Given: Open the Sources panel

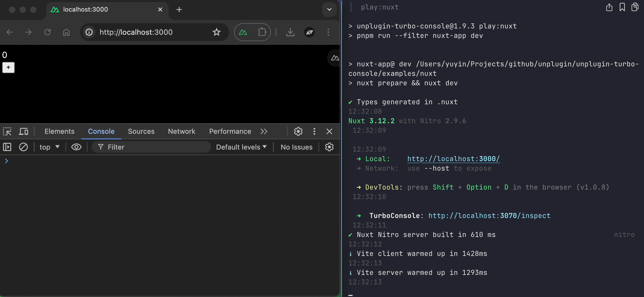Looking at the screenshot, I should tap(141, 131).
